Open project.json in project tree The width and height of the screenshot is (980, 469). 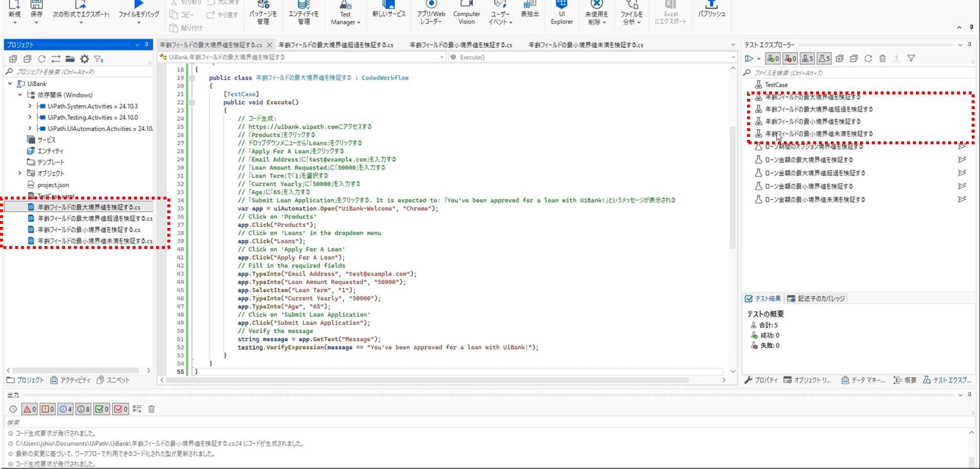tap(53, 185)
